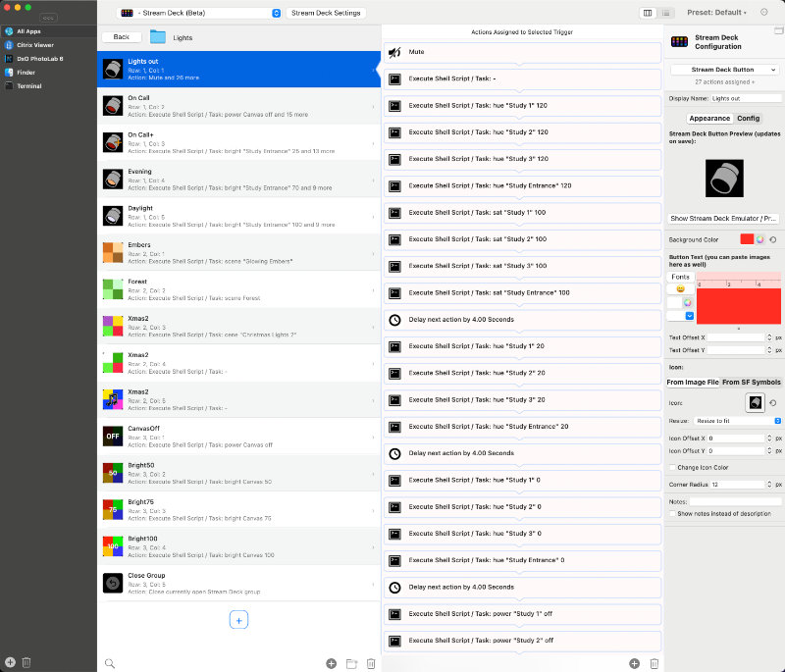The image size is (785, 672).
Task: Check Show notes instead of description
Action: [x=672, y=513]
